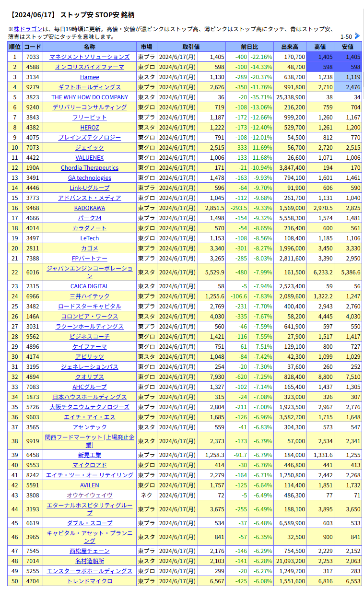Open ラクーンホールディングス stock link

[90, 326]
